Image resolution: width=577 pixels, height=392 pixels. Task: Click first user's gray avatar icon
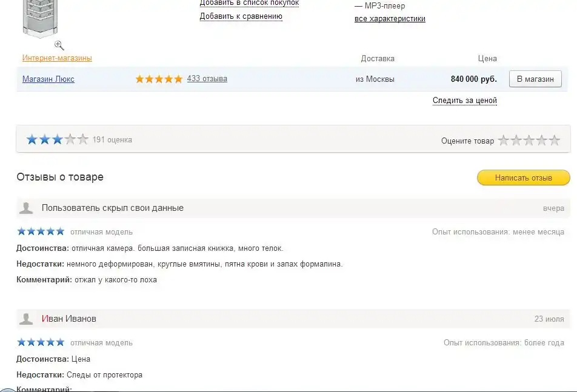pos(26,208)
